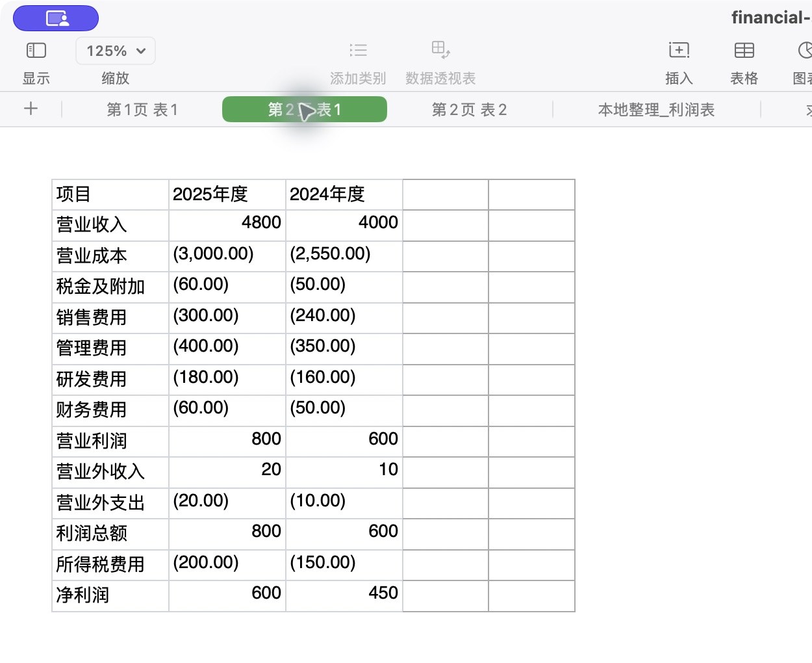Select the green 第2页 表1 tab
Image resolution: width=812 pixels, height=663 pixels.
point(305,109)
